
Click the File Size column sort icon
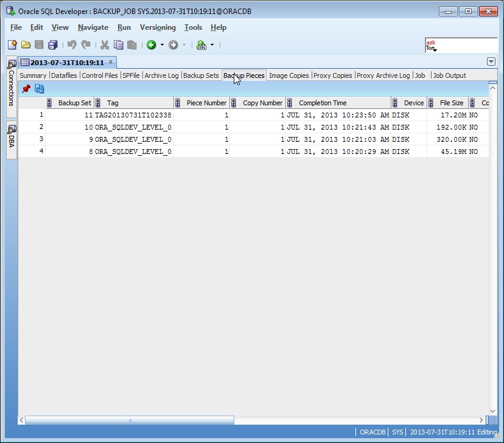[x=431, y=103]
